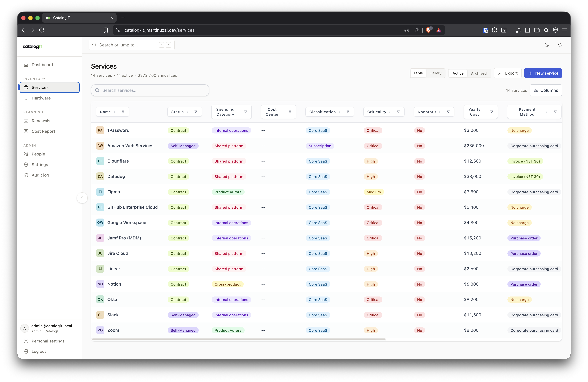The image size is (588, 382).
Task: Open Hardware inventory
Action: click(50, 98)
